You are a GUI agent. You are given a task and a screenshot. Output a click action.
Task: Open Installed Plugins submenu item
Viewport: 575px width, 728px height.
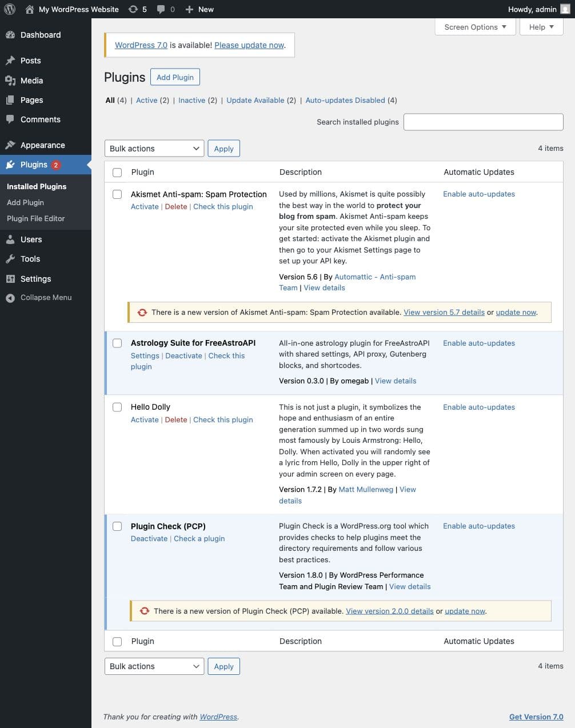pos(37,186)
